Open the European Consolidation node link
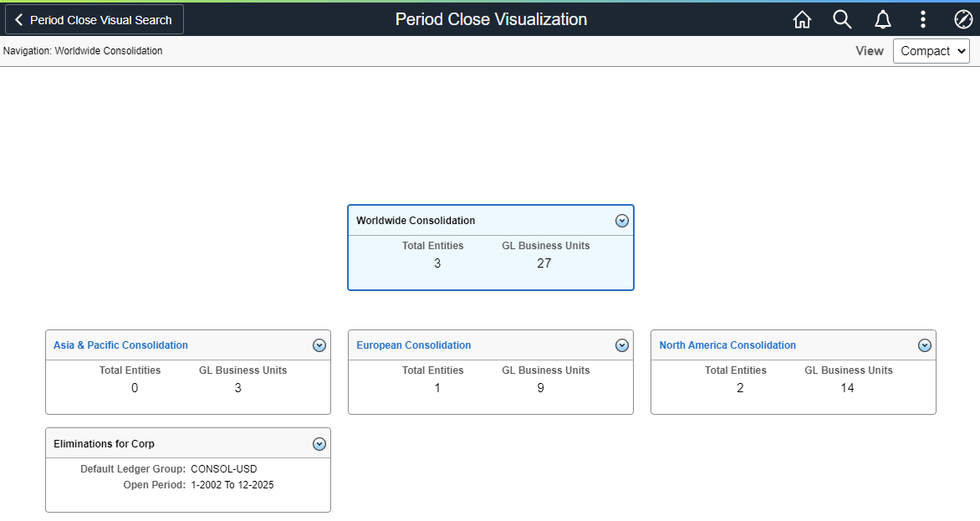This screenshot has width=980, height=521. pos(413,345)
